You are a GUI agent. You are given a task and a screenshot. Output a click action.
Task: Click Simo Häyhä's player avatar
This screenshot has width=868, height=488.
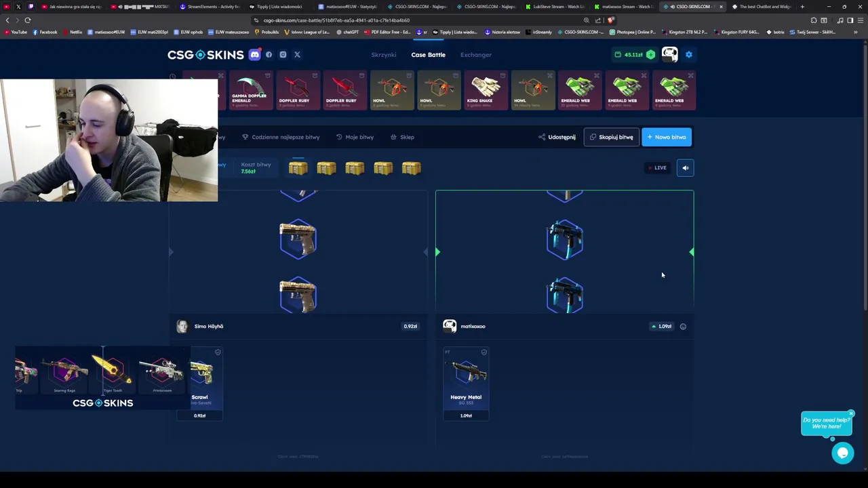coord(182,327)
